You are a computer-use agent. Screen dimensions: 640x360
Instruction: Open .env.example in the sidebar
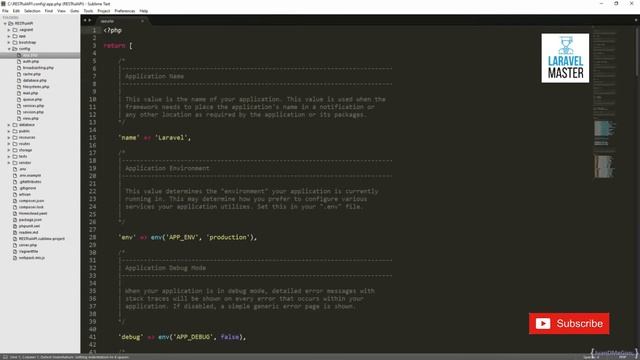point(30,176)
